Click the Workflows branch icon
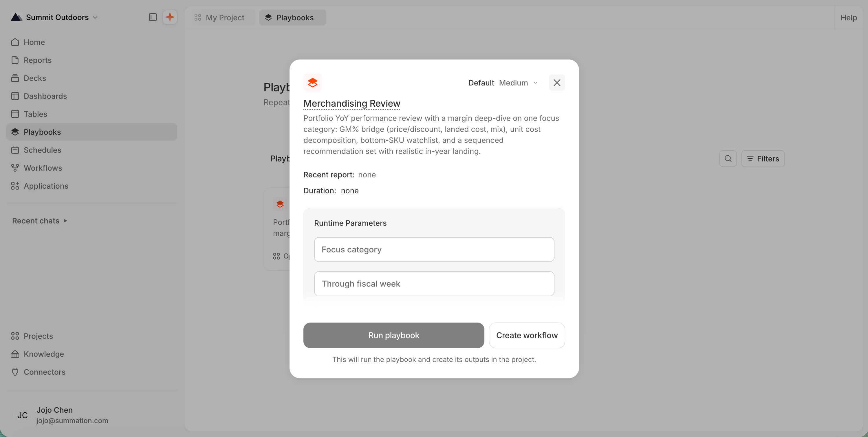The width and height of the screenshot is (868, 437). tap(15, 168)
